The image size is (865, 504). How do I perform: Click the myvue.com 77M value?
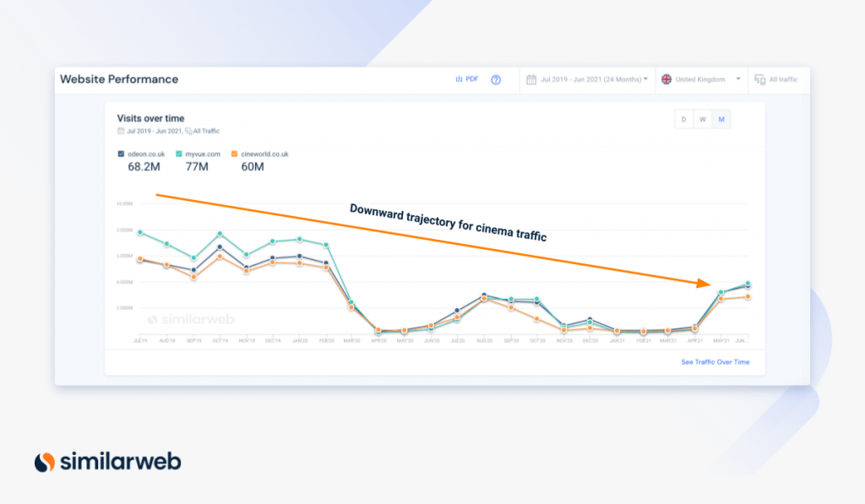pos(197,166)
